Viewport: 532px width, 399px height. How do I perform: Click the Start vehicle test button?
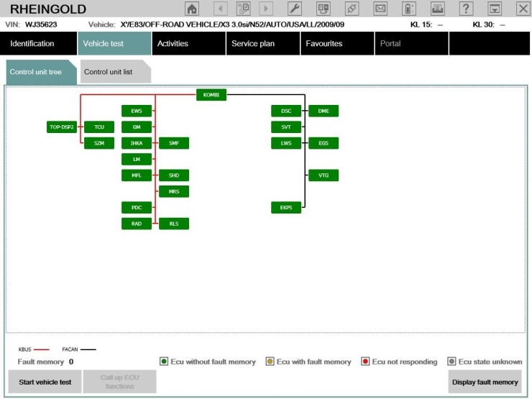click(45, 382)
